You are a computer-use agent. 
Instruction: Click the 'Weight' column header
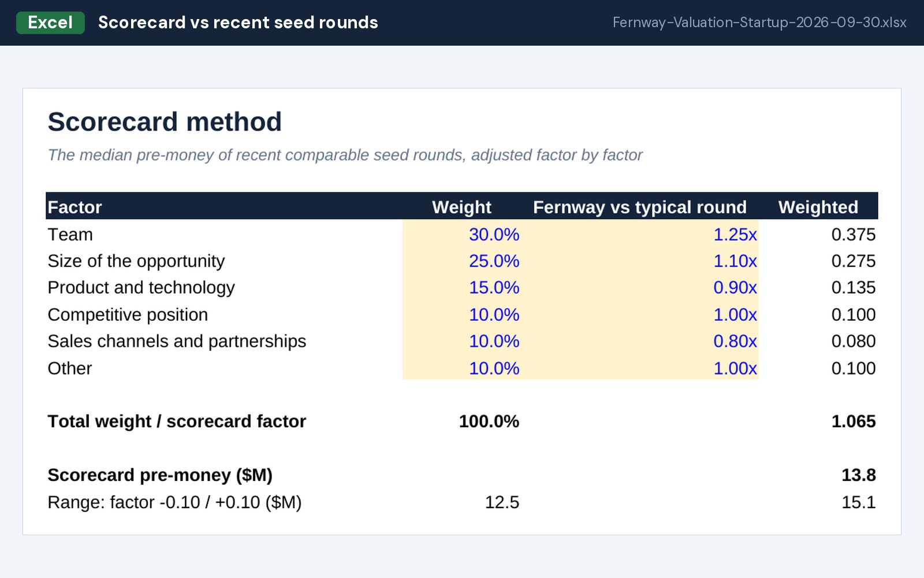click(x=461, y=207)
